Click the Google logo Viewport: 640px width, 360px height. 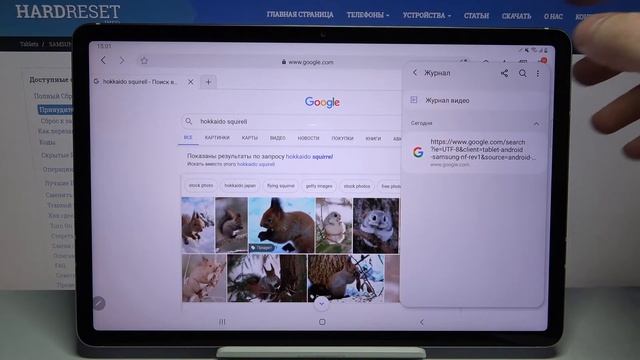[322, 102]
